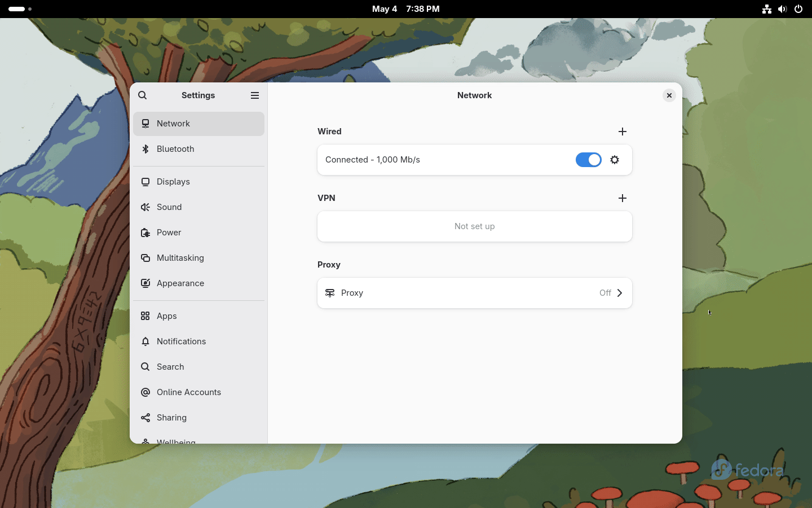
Task: Click the Power battery icon
Action: [x=145, y=233]
